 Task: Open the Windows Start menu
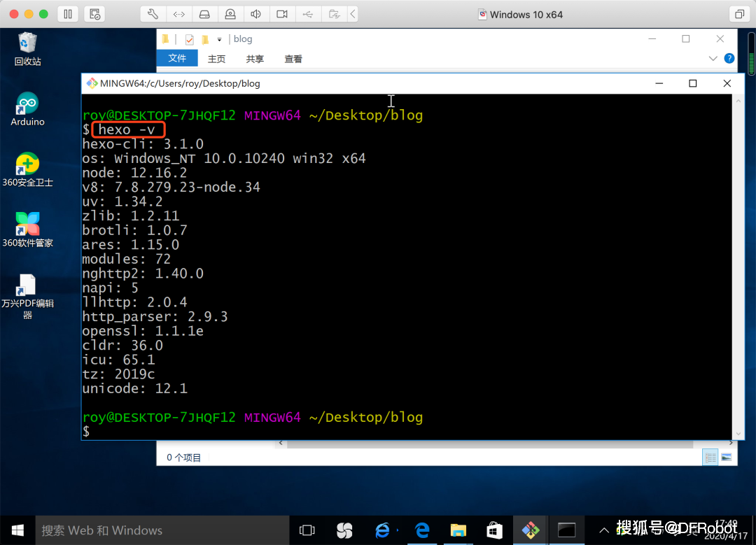(x=17, y=530)
